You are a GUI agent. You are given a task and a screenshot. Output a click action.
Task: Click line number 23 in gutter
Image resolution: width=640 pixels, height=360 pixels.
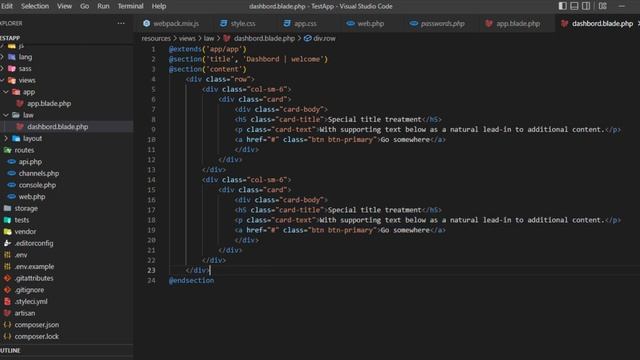pyautogui.click(x=151, y=270)
